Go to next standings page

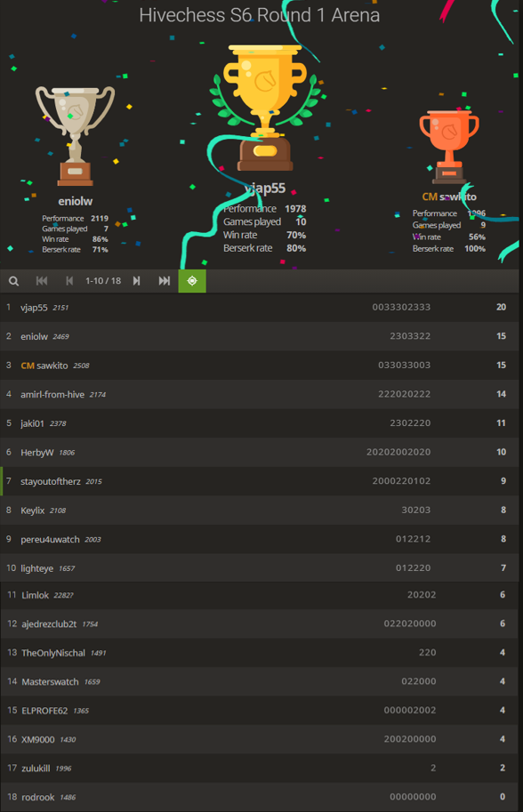coord(136,281)
